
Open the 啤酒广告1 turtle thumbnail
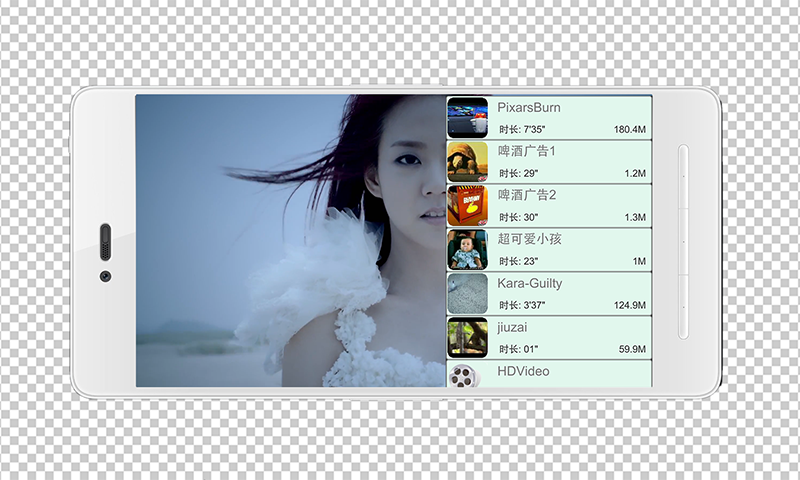pyautogui.click(x=467, y=162)
